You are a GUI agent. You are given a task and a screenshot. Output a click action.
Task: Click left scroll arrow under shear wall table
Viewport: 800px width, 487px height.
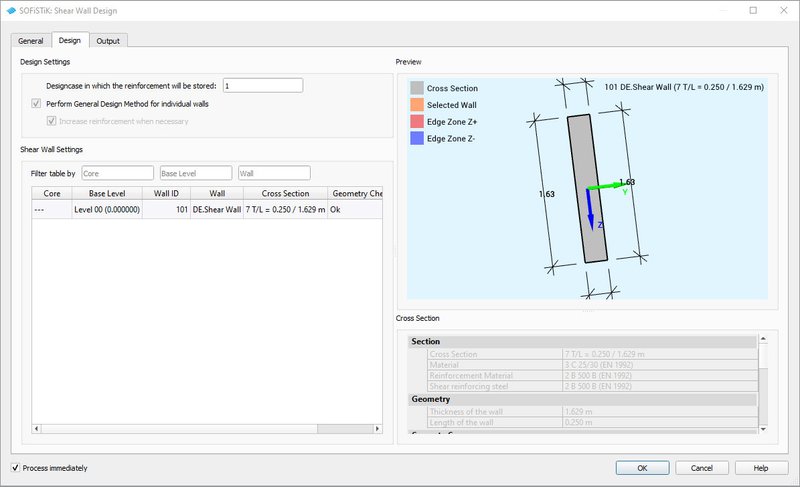(x=37, y=428)
